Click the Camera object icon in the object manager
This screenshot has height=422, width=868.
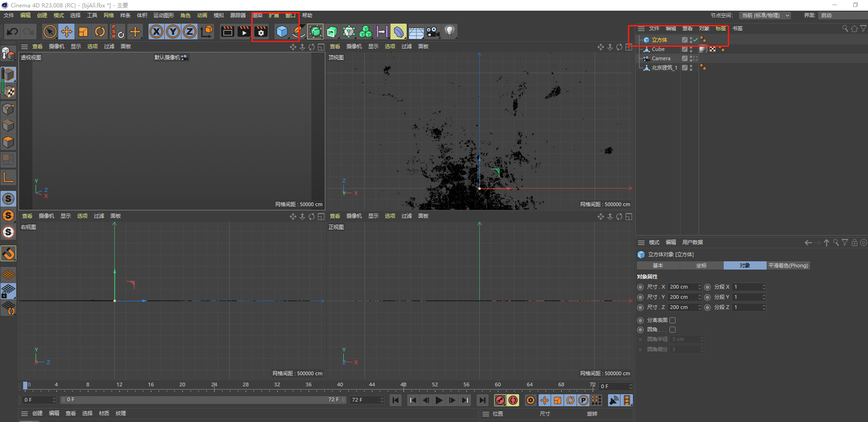pos(645,58)
